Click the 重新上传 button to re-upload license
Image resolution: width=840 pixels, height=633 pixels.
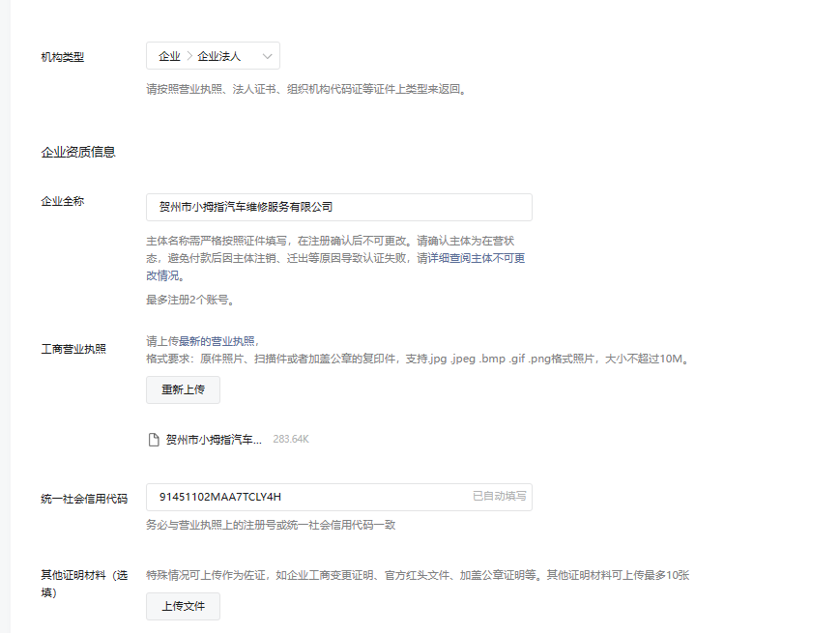click(182, 390)
